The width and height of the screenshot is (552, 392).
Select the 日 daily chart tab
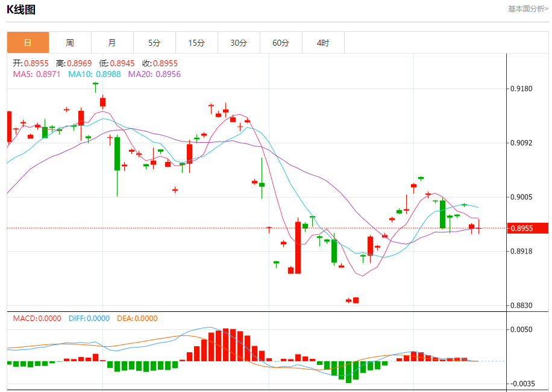tap(28, 43)
